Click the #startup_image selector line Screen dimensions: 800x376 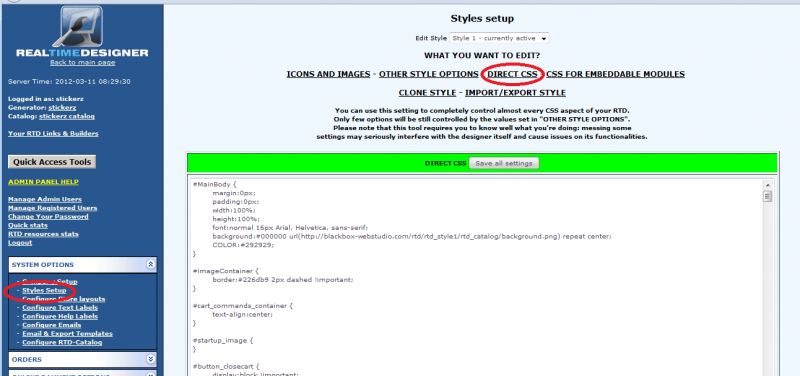(223, 340)
